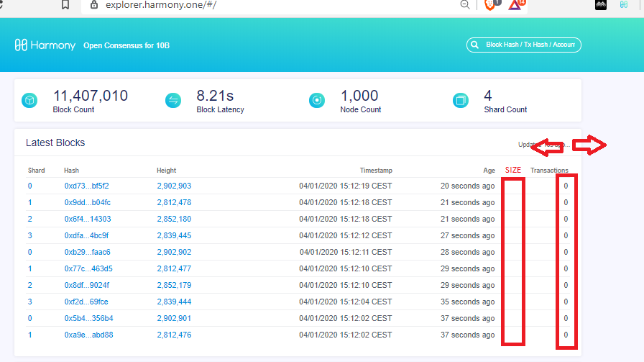Click the search magnifier icon in header
The width and height of the screenshot is (644, 362).
pos(475,45)
